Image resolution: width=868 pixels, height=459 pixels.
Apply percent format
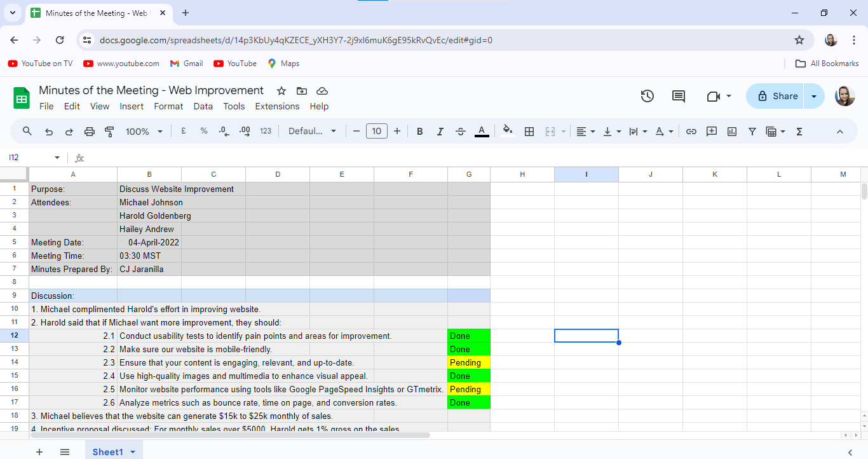204,132
